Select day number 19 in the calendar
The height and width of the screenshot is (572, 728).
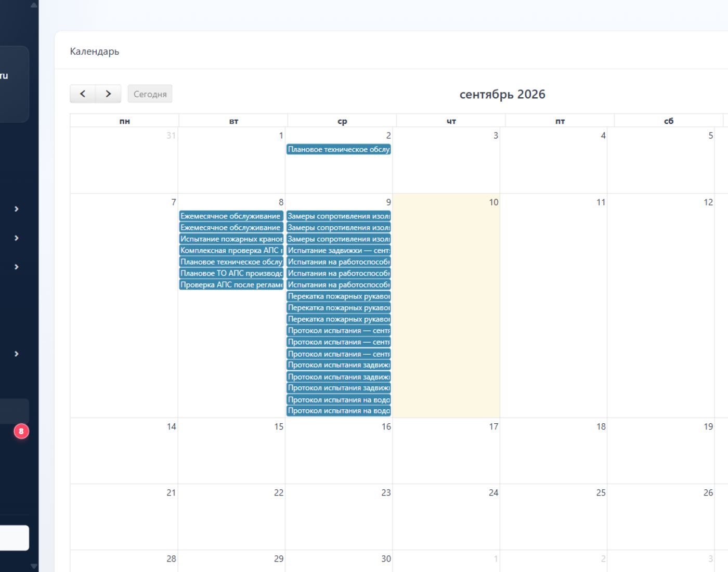[708, 426]
